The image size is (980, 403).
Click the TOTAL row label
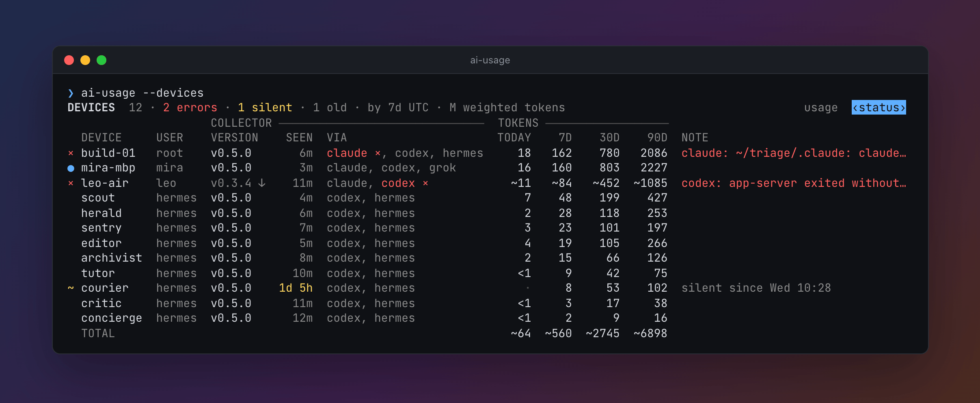point(98,334)
